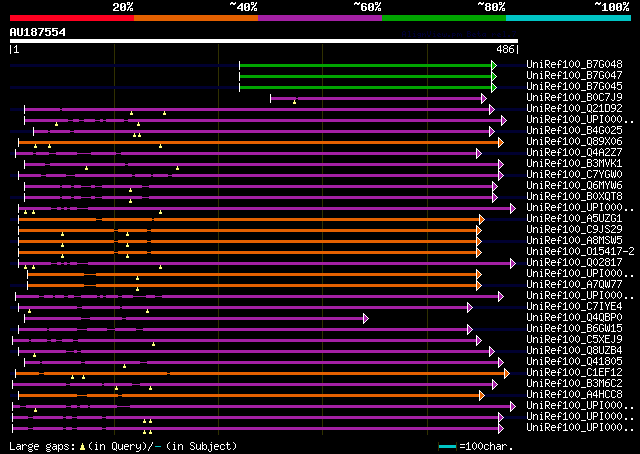This screenshot has height=454, width=640.
Task: Click the green arrowhead ending B7G047 alignment
Action: pos(494,76)
